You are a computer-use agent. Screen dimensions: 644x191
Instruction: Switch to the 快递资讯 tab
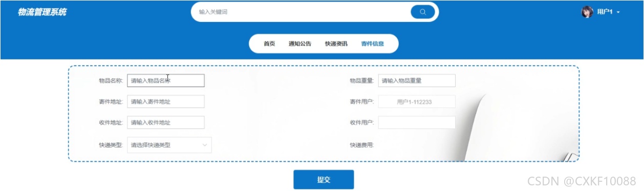[x=336, y=44]
